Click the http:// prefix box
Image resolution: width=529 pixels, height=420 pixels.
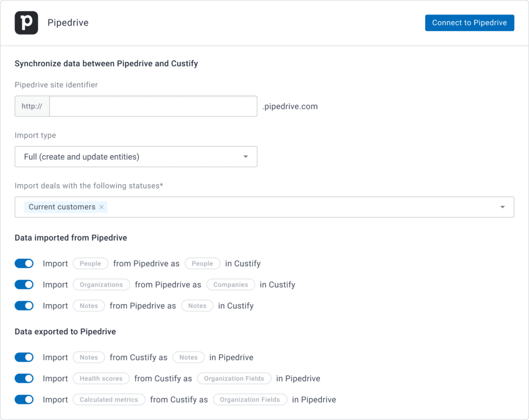click(32, 106)
